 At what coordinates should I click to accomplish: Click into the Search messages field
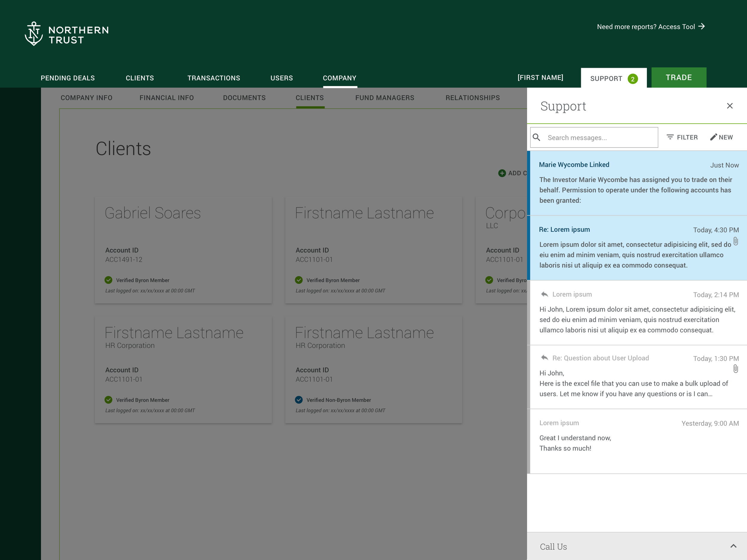pos(594,137)
